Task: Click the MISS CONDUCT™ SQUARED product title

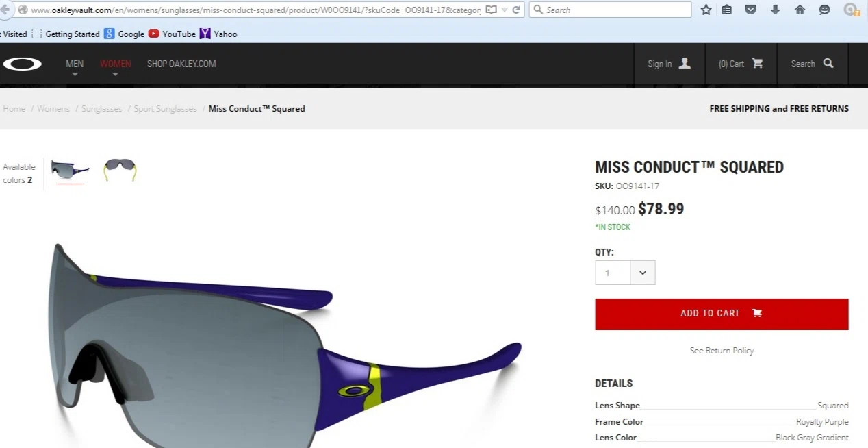Action: click(x=689, y=167)
